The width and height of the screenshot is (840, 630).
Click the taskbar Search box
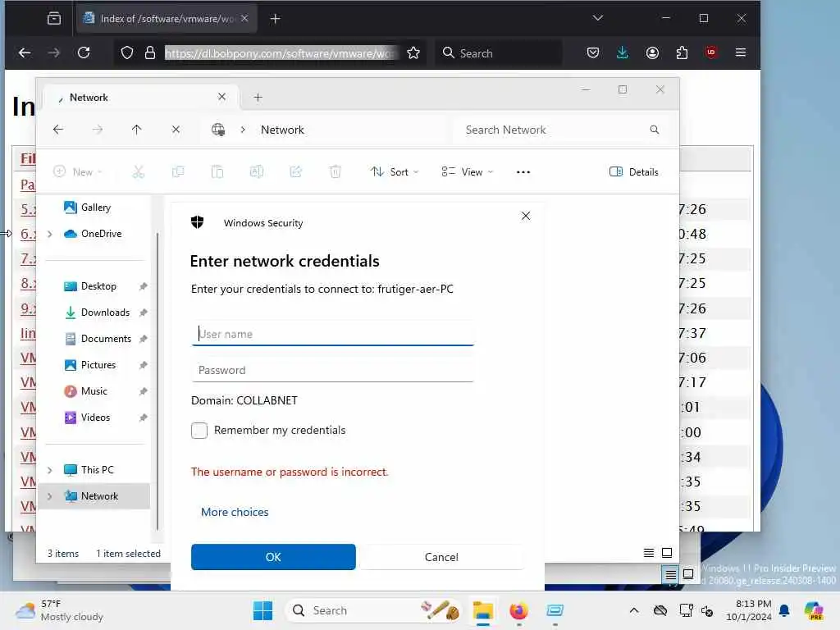374,610
